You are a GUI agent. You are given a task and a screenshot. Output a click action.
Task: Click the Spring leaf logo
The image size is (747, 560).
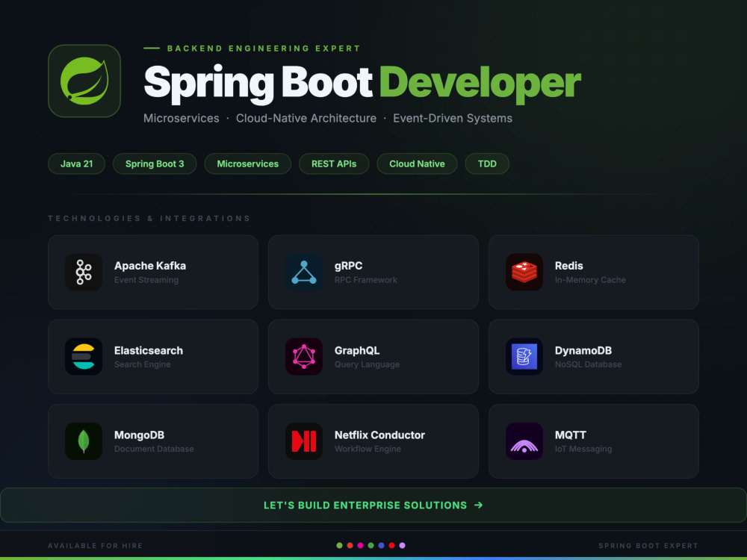84,81
